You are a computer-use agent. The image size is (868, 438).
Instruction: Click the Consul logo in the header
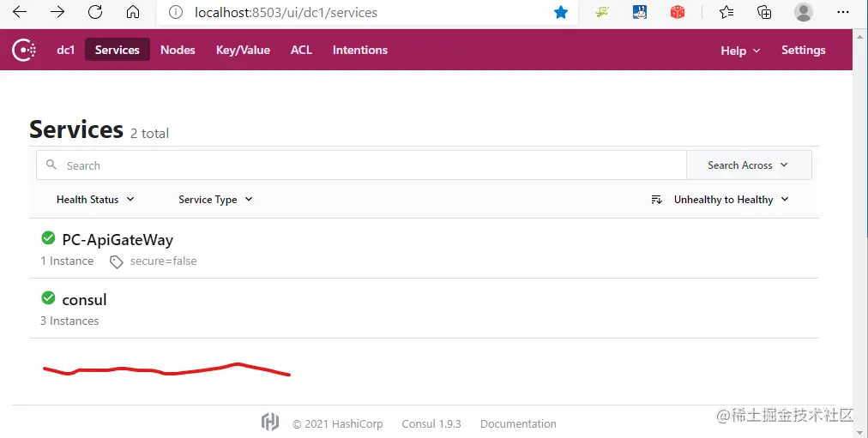[24, 50]
